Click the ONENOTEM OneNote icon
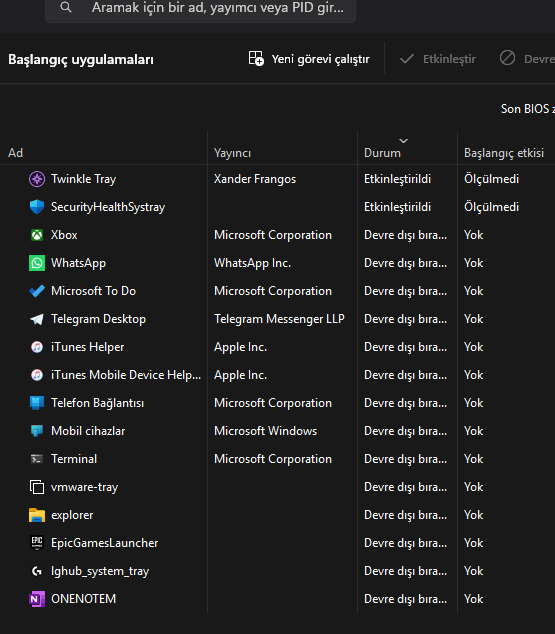The image size is (555, 634). tap(37, 599)
